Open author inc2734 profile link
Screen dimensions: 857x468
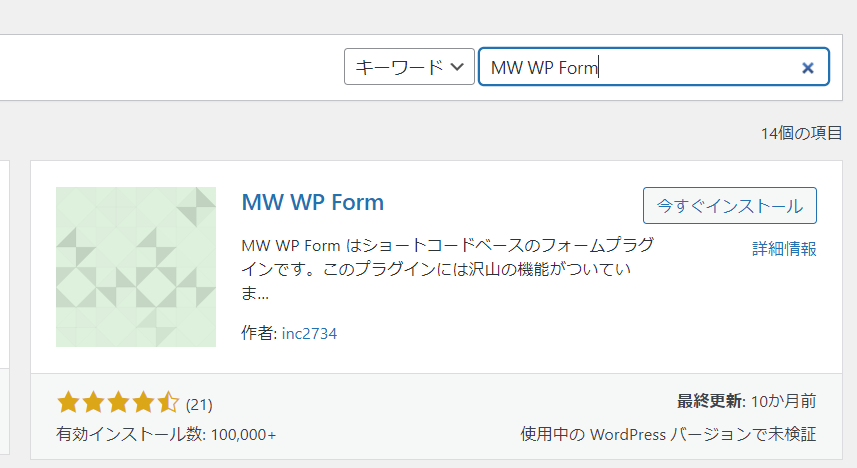(x=309, y=334)
